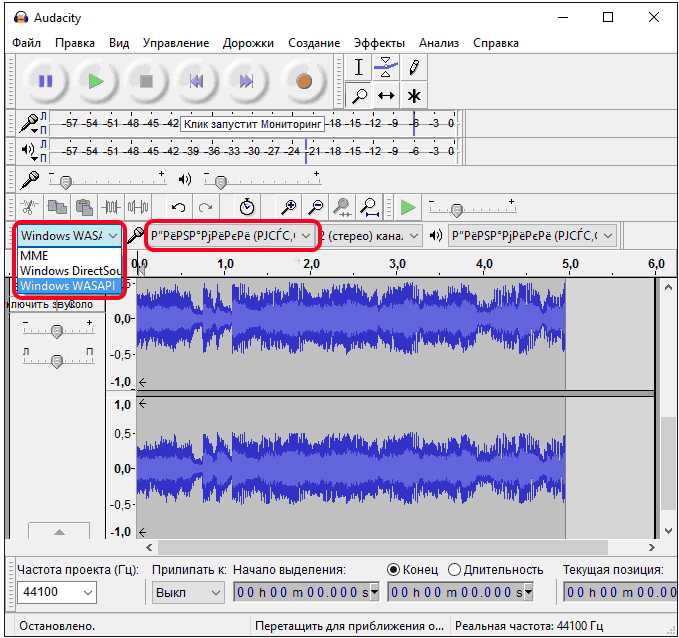This screenshot has height=638, width=679.
Task: Click the Trim audio icon
Action: coord(111,207)
